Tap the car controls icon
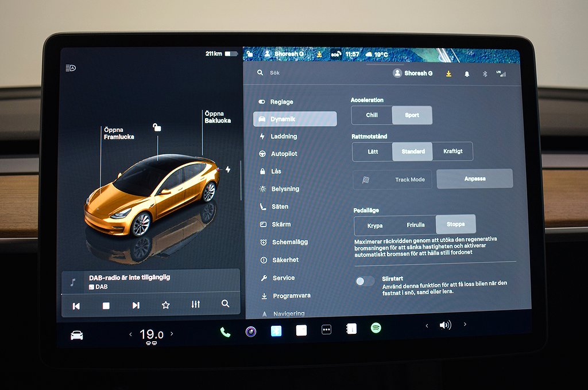 point(76,336)
